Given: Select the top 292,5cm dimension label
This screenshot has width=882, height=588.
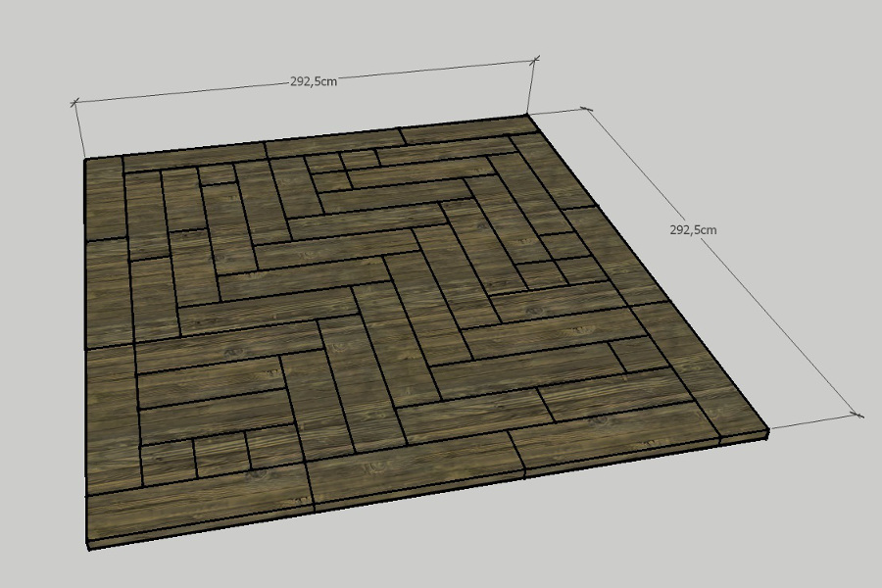Looking at the screenshot, I should [314, 81].
